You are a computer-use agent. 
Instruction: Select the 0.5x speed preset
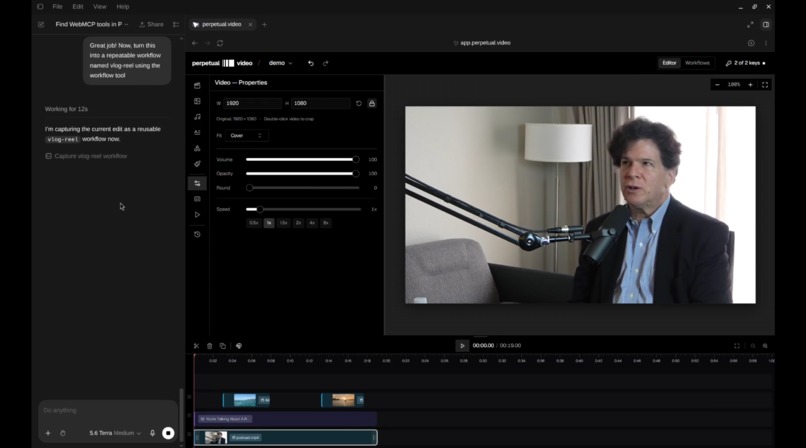tap(254, 223)
